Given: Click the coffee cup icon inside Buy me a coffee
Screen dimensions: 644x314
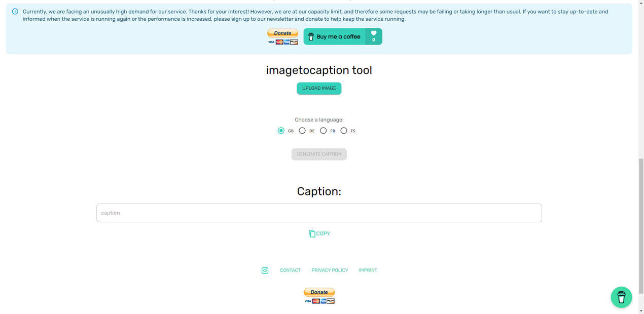Looking at the screenshot, I should 311,36.
